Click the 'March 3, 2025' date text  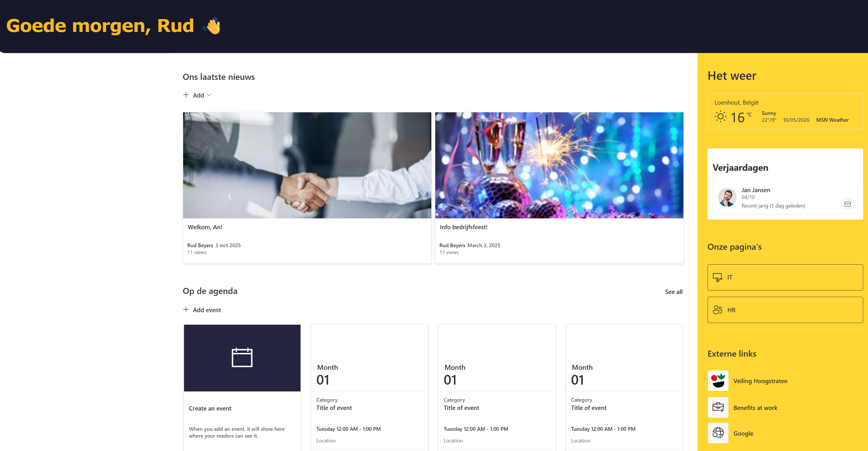click(483, 245)
